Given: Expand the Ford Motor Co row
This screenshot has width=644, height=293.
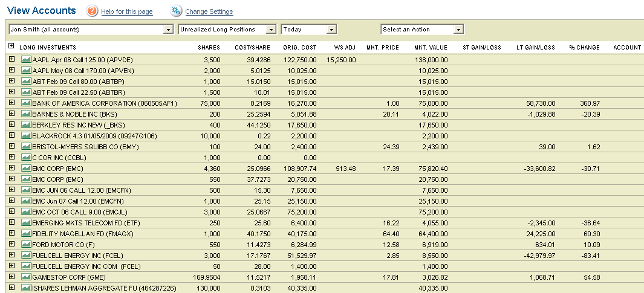Looking at the screenshot, I should pos(11,243).
